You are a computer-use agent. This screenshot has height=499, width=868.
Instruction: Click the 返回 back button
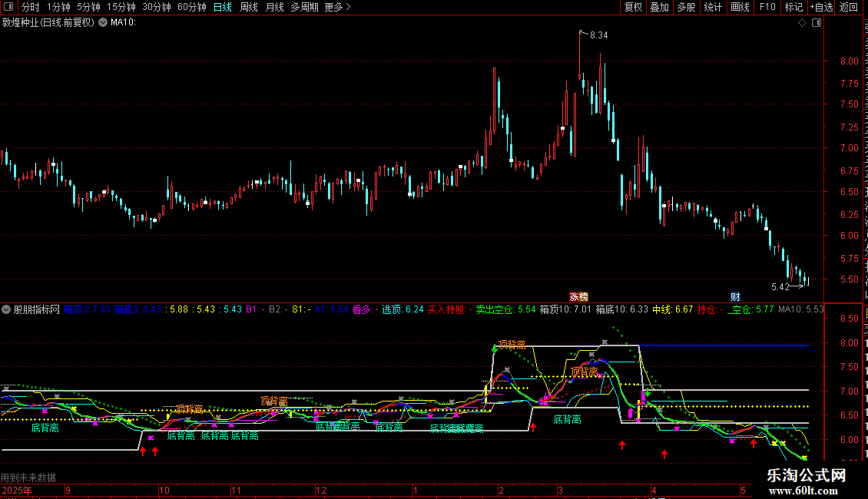tap(848, 7)
